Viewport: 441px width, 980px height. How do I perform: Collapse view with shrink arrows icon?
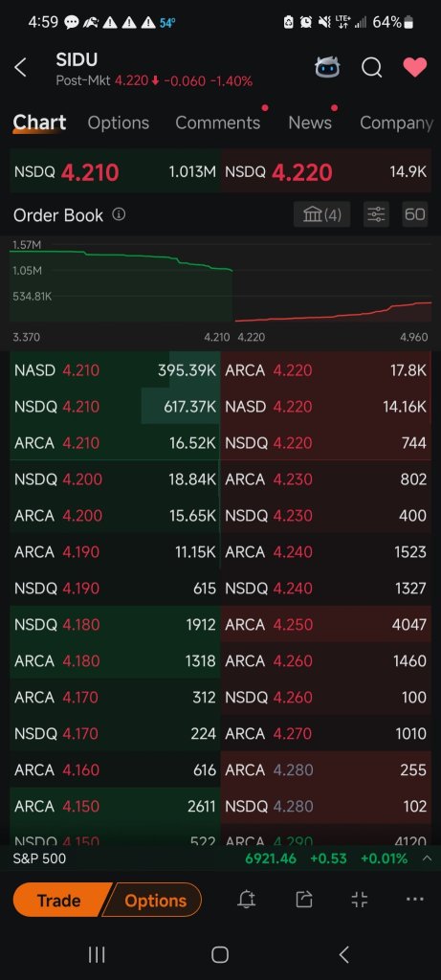[359, 900]
